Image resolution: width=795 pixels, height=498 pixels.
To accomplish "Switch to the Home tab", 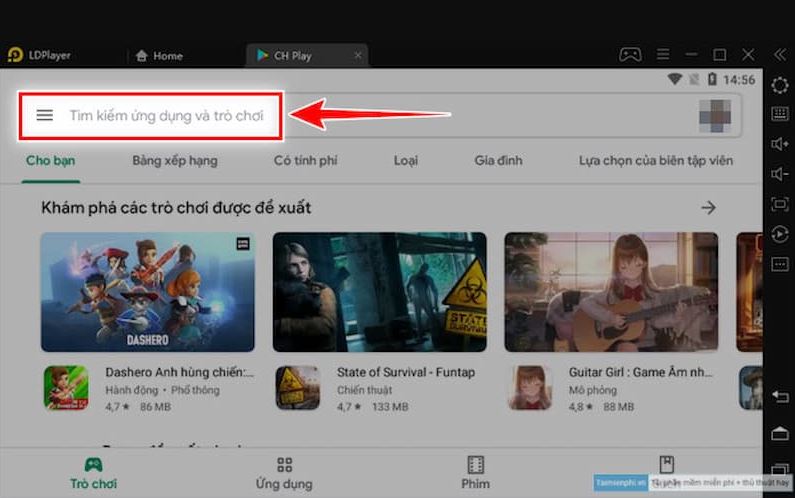I will click(x=159, y=56).
